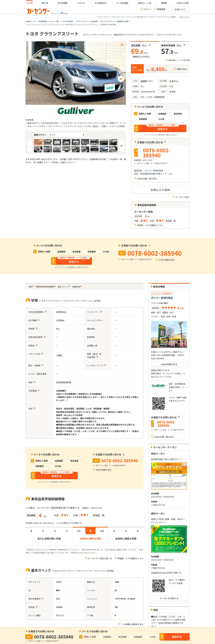
Task: Open the カタログ tab in the top navigation
Action: pyautogui.click(x=81, y=3)
